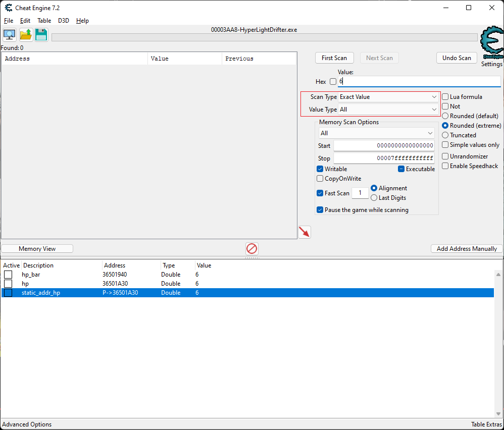Click the Add Address Manually button
Image resolution: width=504 pixels, height=430 pixels.
point(467,249)
